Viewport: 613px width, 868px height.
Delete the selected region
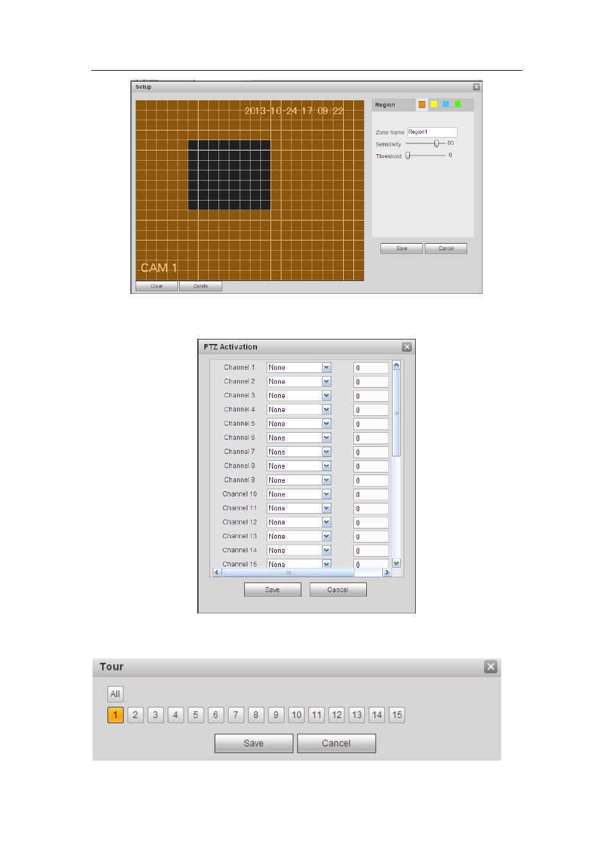click(x=200, y=286)
